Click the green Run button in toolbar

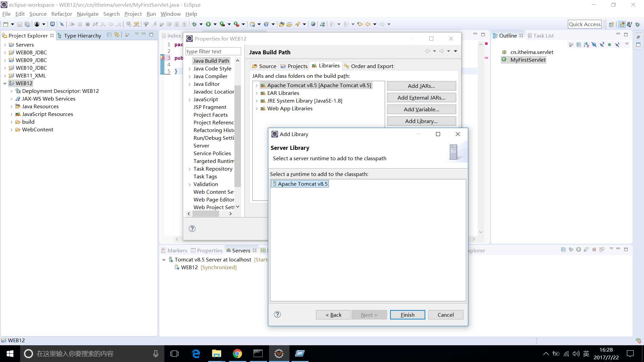(x=208, y=24)
